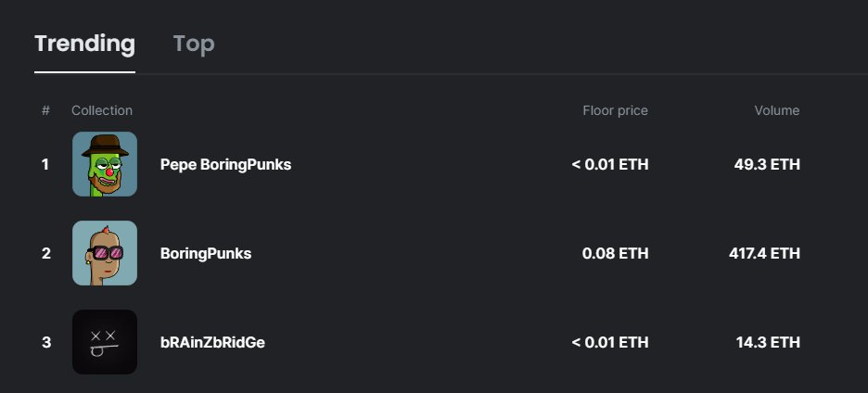Viewport: 868px width, 393px height.
Task: Open the BoringPunks collection name link
Action: pyautogui.click(x=205, y=253)
